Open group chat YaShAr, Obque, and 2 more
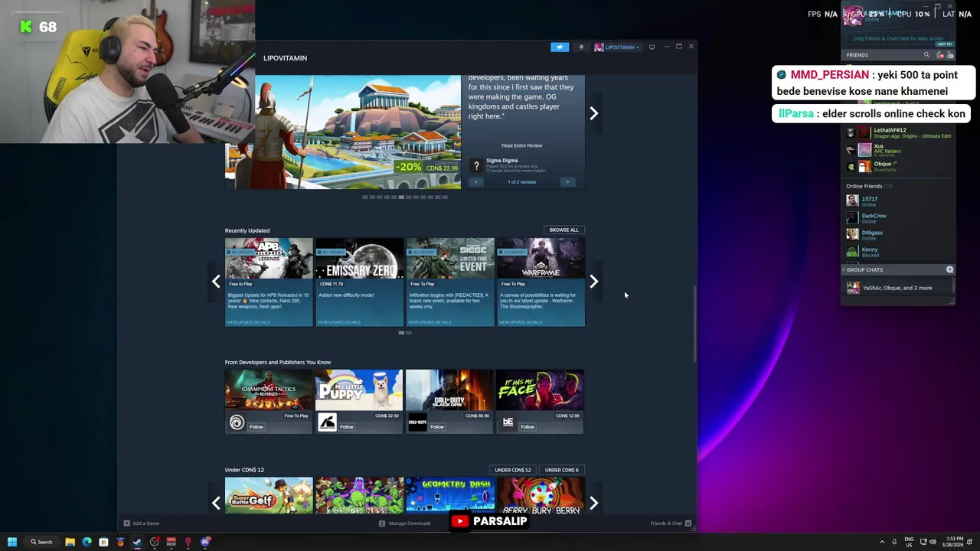Image resolution: width=980 pixels, height=551 pixels. (899, 288)
